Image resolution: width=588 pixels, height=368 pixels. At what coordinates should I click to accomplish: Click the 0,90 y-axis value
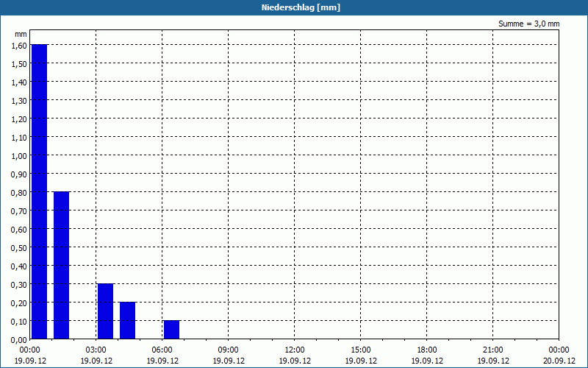(x=19, y=174)
